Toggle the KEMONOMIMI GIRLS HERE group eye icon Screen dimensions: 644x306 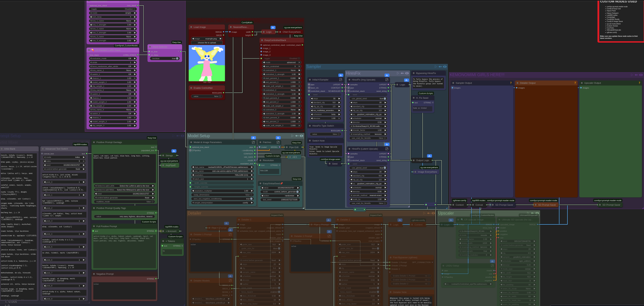pos(641,75)
